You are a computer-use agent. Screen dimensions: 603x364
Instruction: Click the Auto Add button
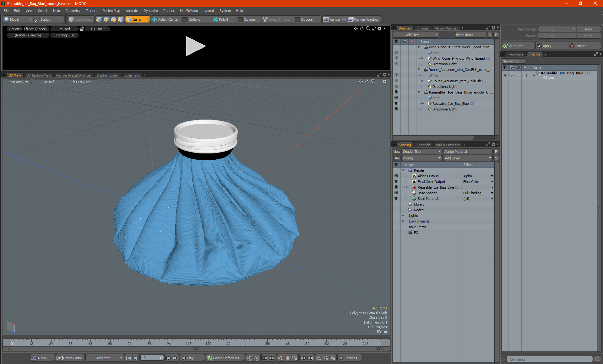518,46
